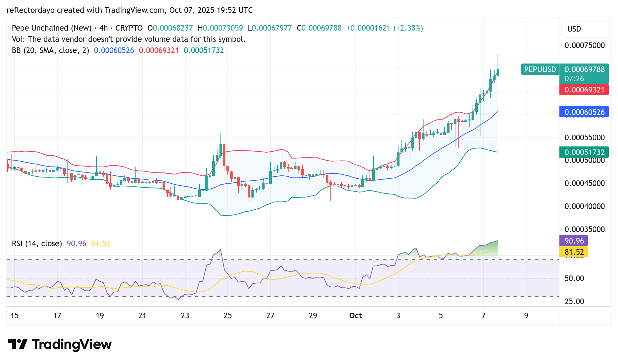
Task: Click the purple 90.96 RSI axis label
Action: point(574,241)
